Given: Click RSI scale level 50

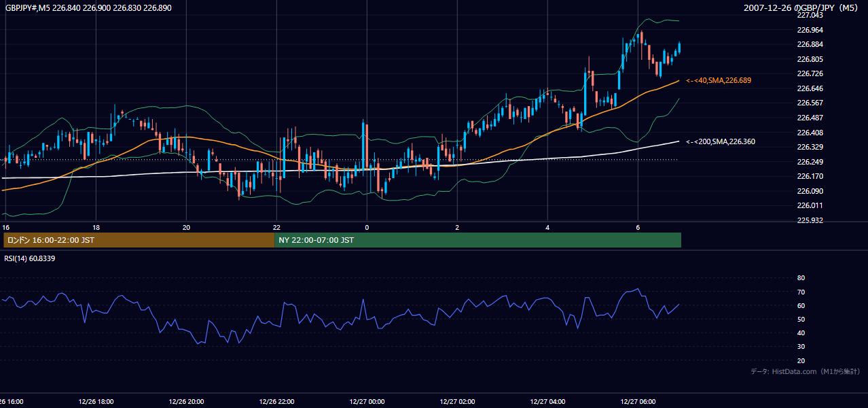Looking at the screenshot, I should pos(801,319).
